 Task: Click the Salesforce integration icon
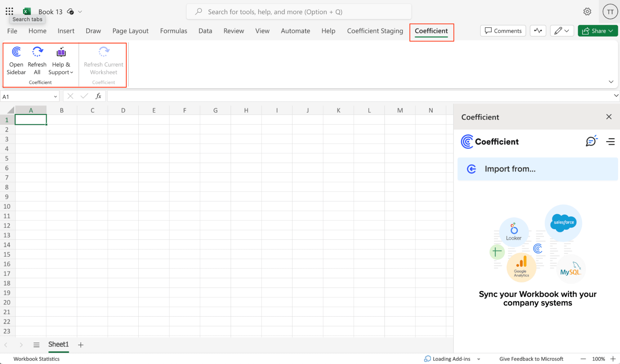coord(563,222)
